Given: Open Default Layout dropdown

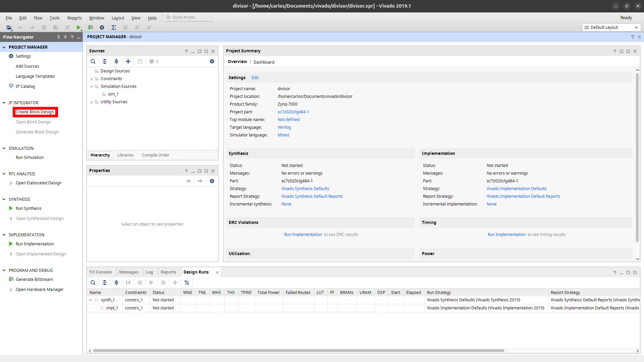Looking at the screenshot, I should pyautogui.click(x=611, y=27).
